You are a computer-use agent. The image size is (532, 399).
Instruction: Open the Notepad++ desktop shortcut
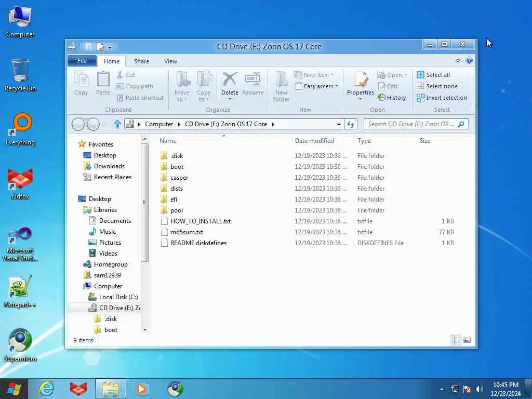[20, 291]
